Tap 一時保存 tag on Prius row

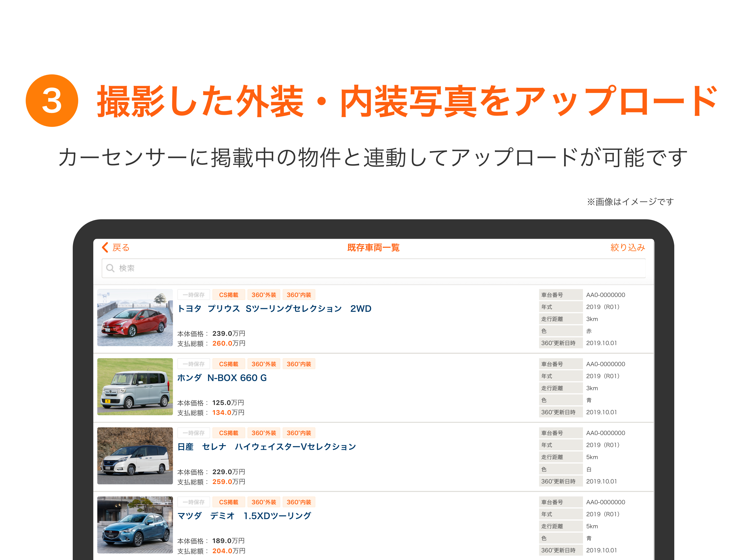coord(194,295)
